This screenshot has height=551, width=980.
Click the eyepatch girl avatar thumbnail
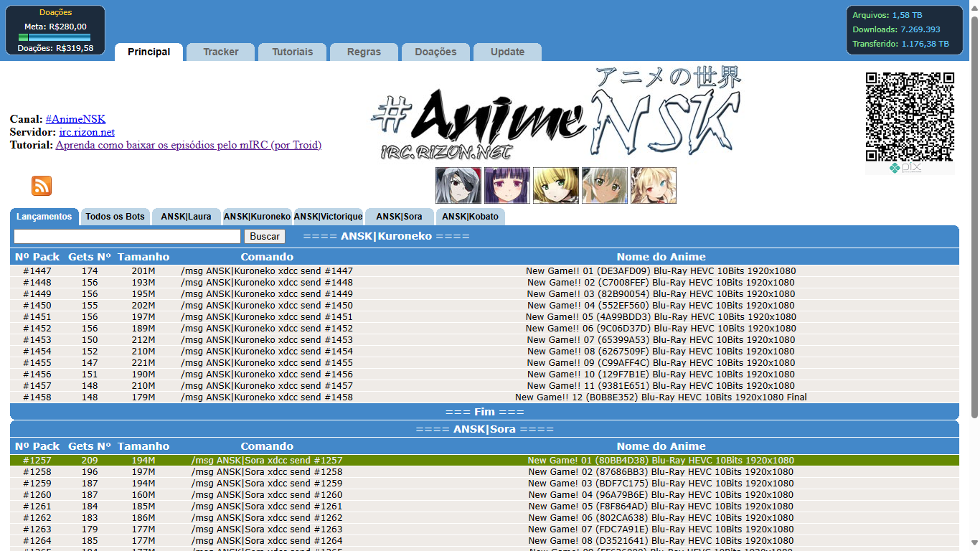(456, 185)
